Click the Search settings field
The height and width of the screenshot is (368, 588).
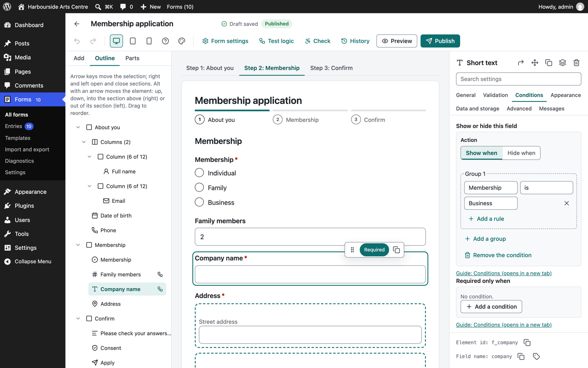pyautogui.click(x=519, y=79)
